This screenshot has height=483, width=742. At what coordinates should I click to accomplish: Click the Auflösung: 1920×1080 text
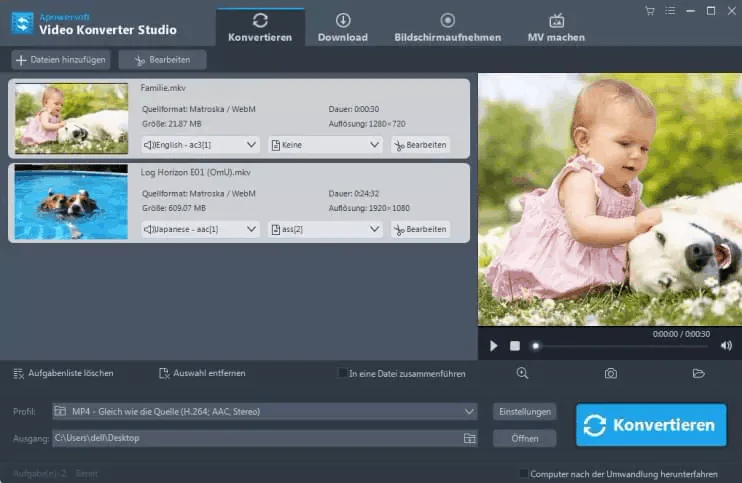(x=369, y=208)
